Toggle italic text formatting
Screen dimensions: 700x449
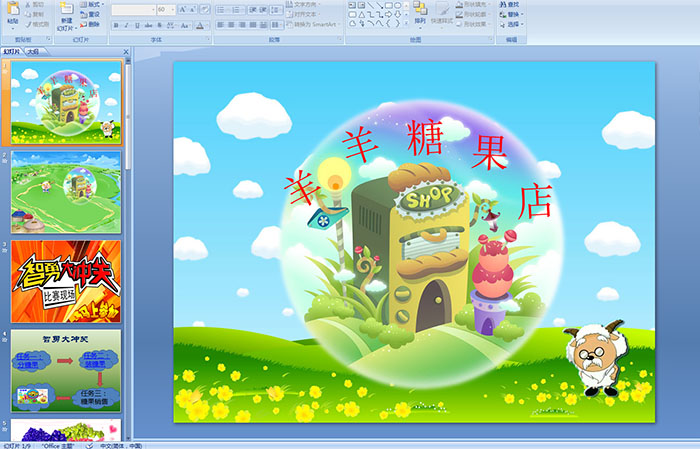pyautogui.click(x=127, y=25)
